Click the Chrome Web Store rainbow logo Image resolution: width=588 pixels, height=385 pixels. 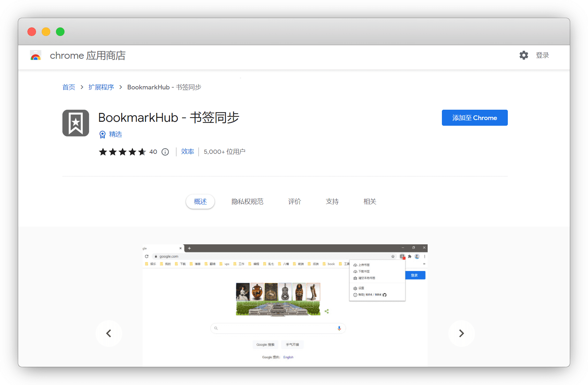[36, 56]
